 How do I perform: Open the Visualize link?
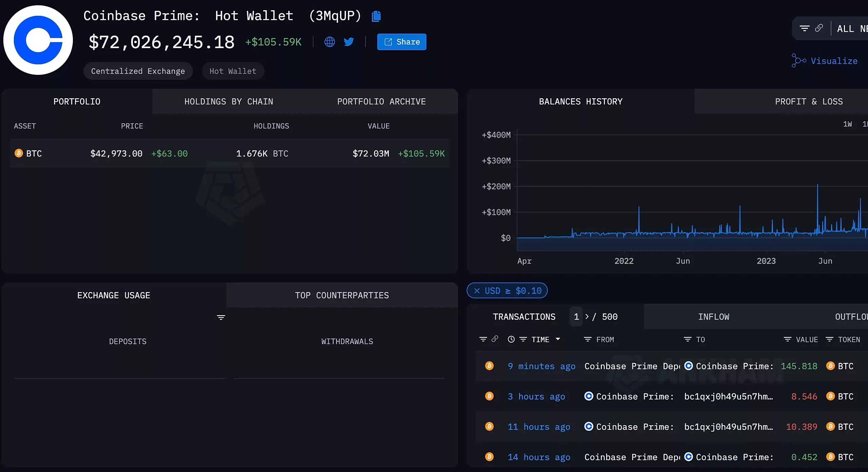[x=825, y=61]
